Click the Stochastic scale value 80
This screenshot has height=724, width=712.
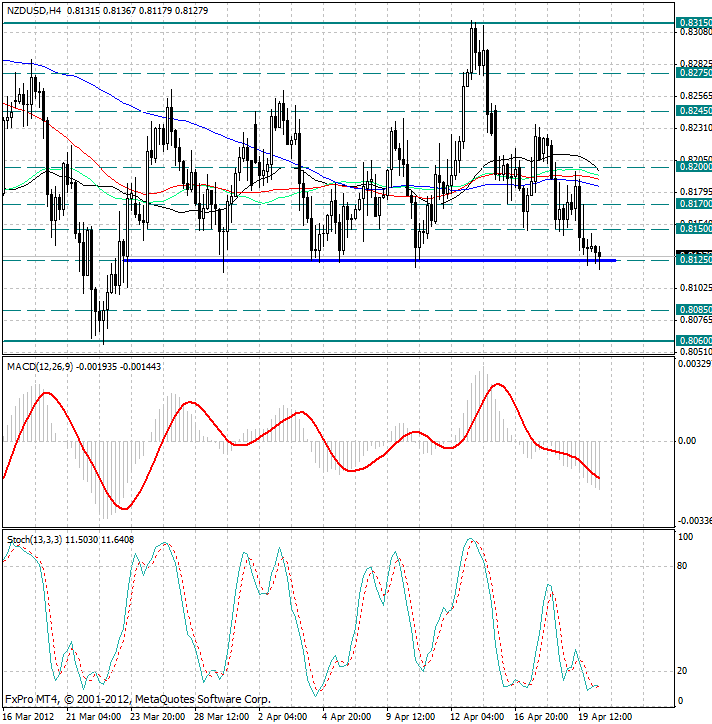tap(682, 566)
